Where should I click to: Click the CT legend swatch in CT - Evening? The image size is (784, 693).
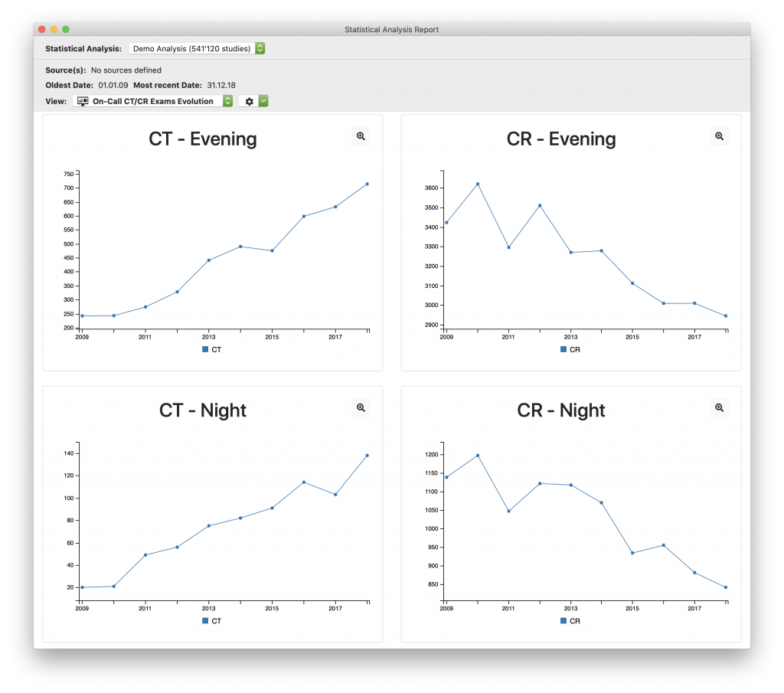coord(205,349)
